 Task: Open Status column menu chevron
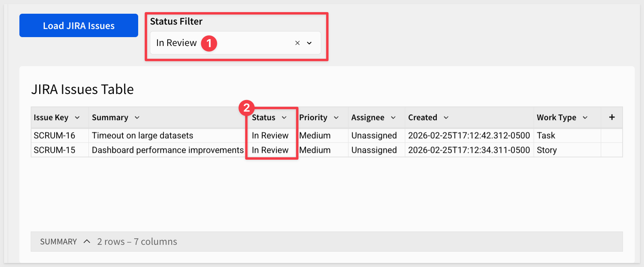[x=284, y=117]
